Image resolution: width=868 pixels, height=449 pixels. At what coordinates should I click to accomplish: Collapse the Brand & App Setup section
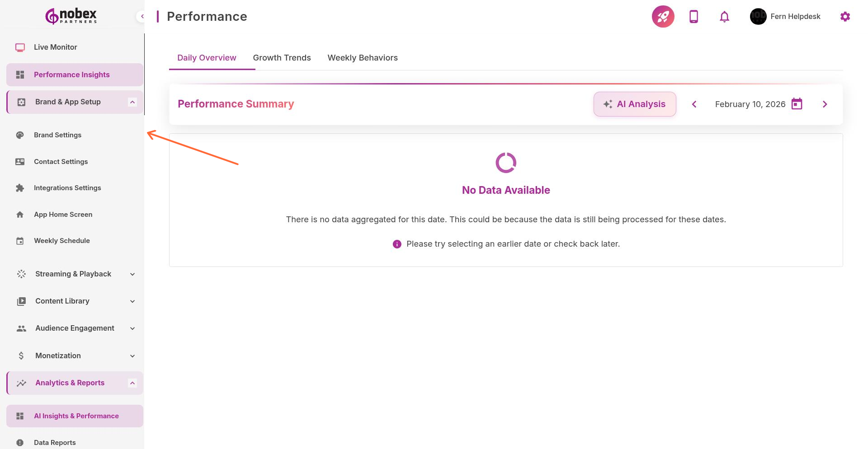(x=132, y=102)
